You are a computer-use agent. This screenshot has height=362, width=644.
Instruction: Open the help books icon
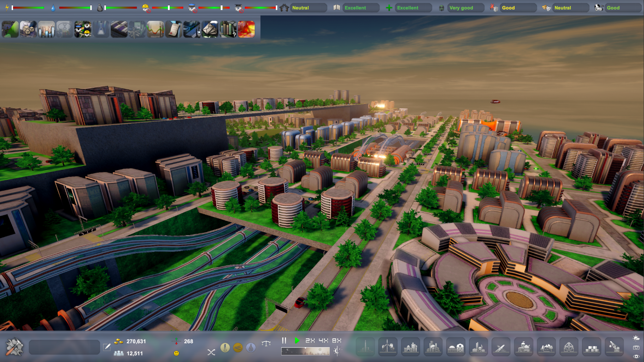pyautogui.click(x=228, y=29)
